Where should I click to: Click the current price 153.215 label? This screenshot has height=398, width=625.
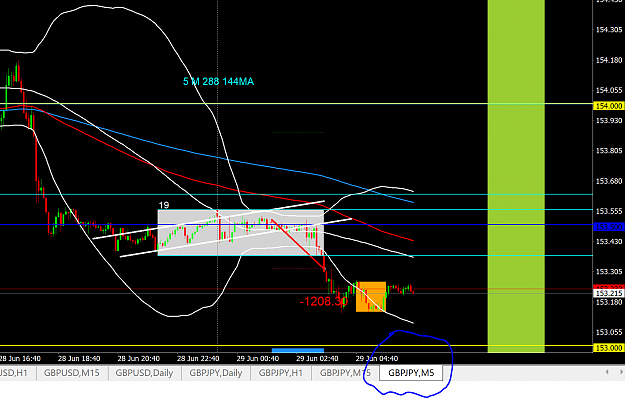click(609, 293)
